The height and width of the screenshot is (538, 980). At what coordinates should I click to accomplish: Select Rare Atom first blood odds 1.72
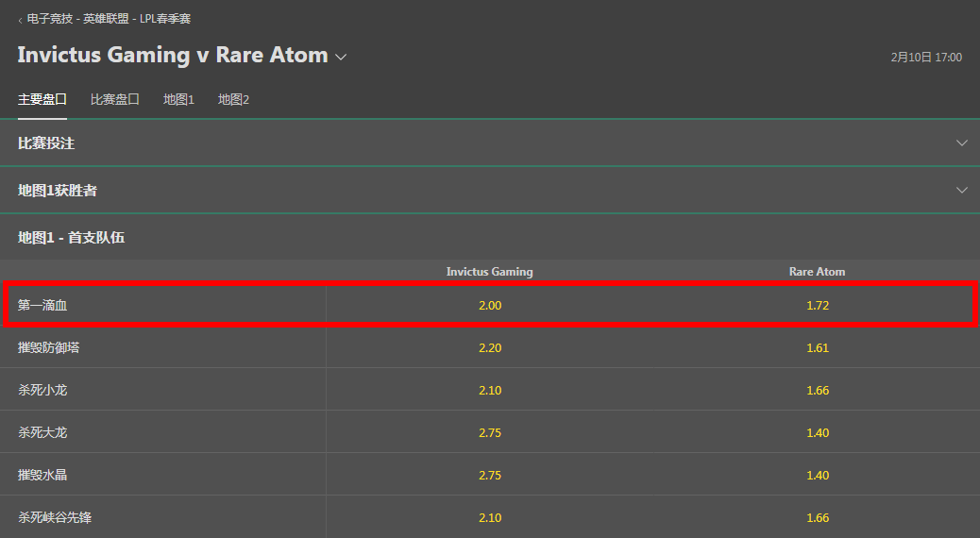(817, 305)
